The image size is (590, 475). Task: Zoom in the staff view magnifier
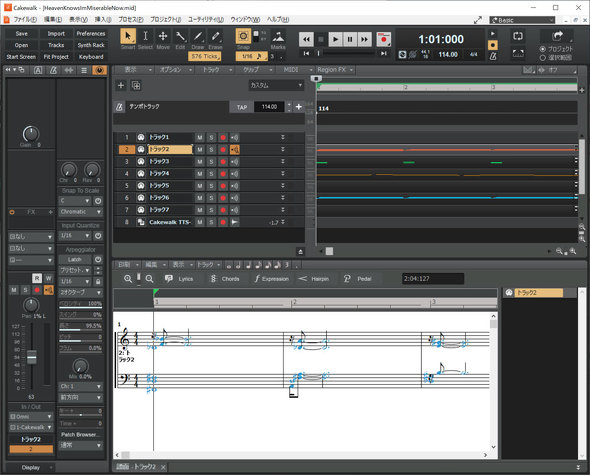[128, 279]
